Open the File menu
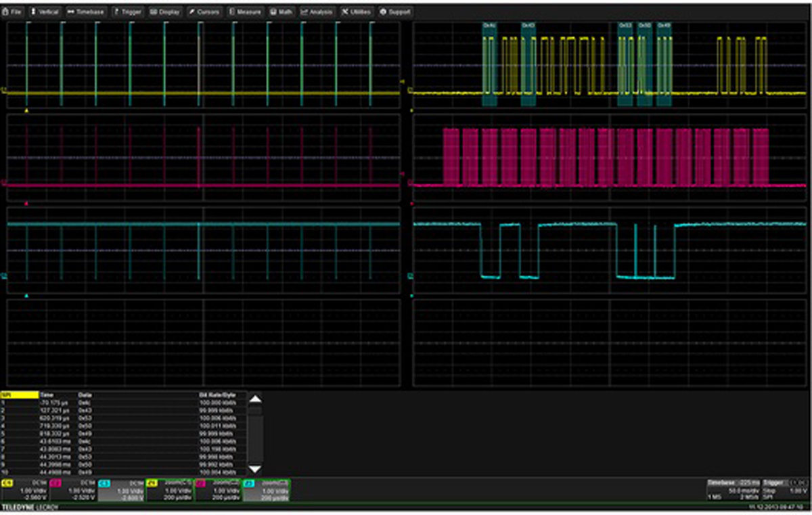812x515 pixels. click(14, 12)
